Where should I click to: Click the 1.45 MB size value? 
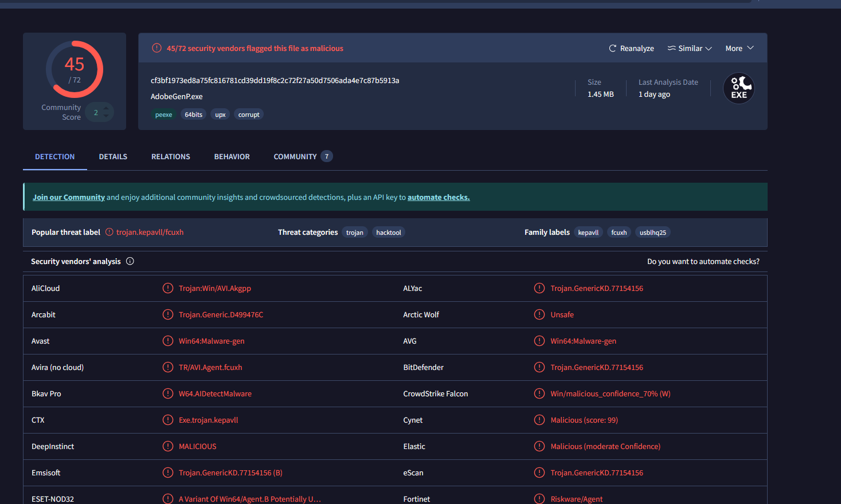click(601, 94)
